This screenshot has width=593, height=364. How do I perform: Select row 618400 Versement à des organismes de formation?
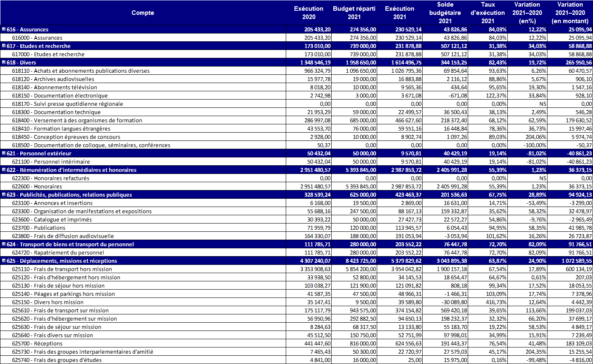pos(88,120)
